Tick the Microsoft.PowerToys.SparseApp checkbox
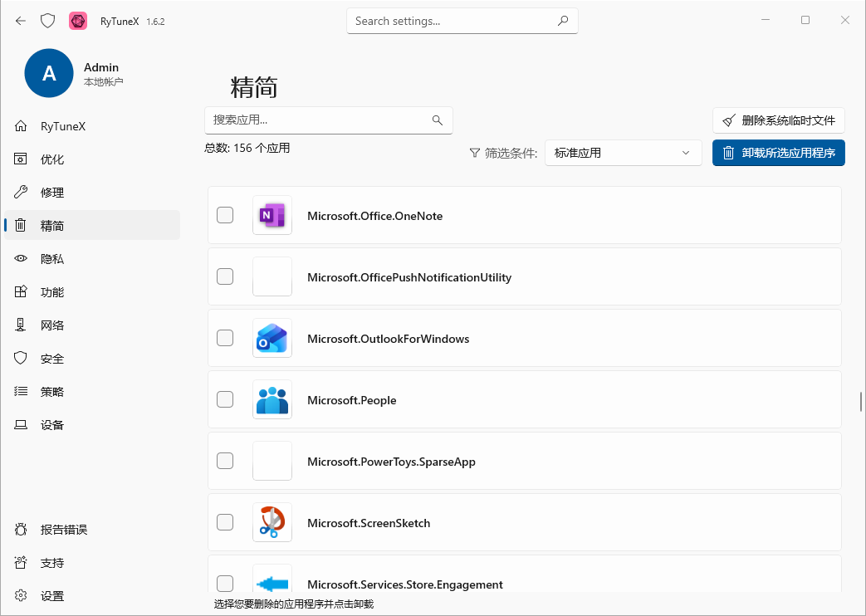Viewport: 866px width, 616px height. pyautogui.click(x=225, y=462)
